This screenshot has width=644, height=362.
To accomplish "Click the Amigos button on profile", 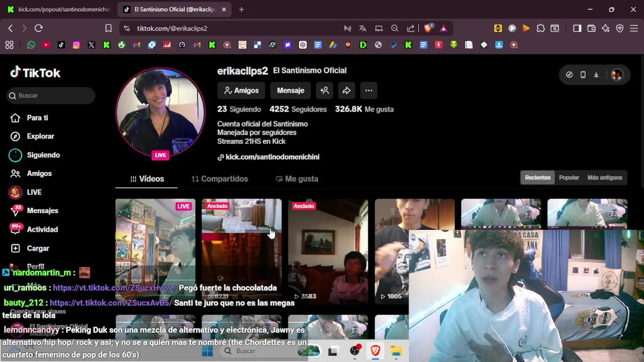I will pyautogui.click(x=241, y=90).
